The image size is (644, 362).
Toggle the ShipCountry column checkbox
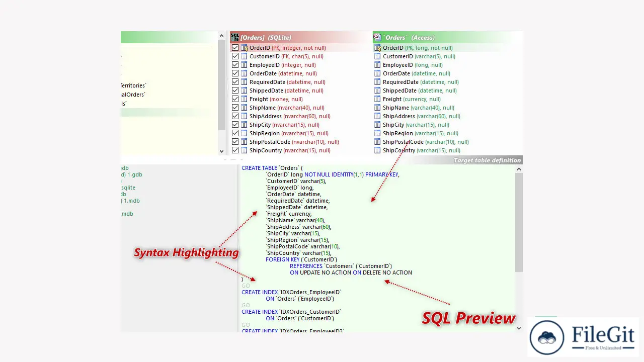[x=235, y=150]
